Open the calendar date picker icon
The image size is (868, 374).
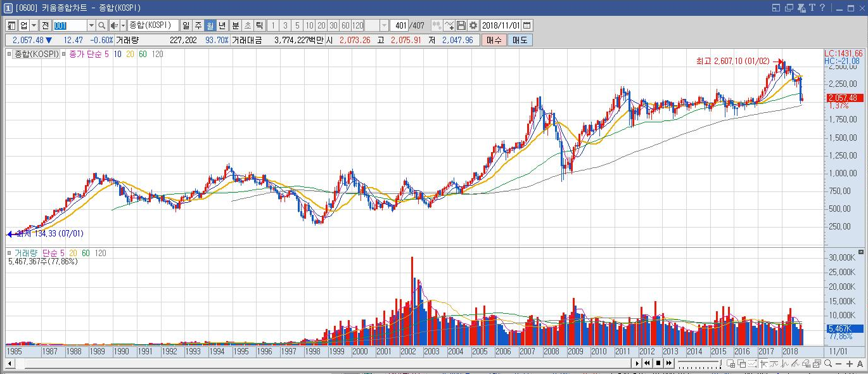pyautogui.click(x=527, y=25)
